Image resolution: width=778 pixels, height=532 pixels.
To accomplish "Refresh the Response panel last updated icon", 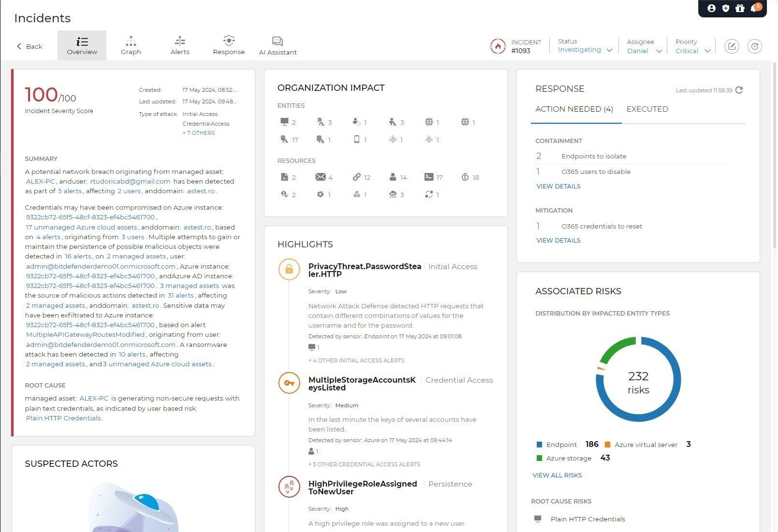I will 739,90.
